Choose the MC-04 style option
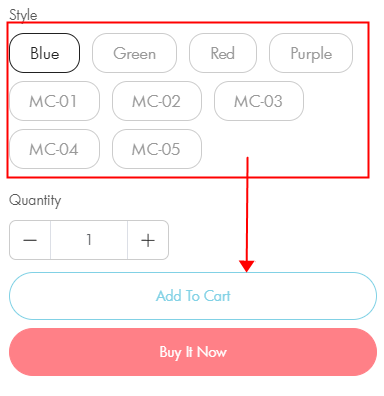 click(x=54, y=149)
